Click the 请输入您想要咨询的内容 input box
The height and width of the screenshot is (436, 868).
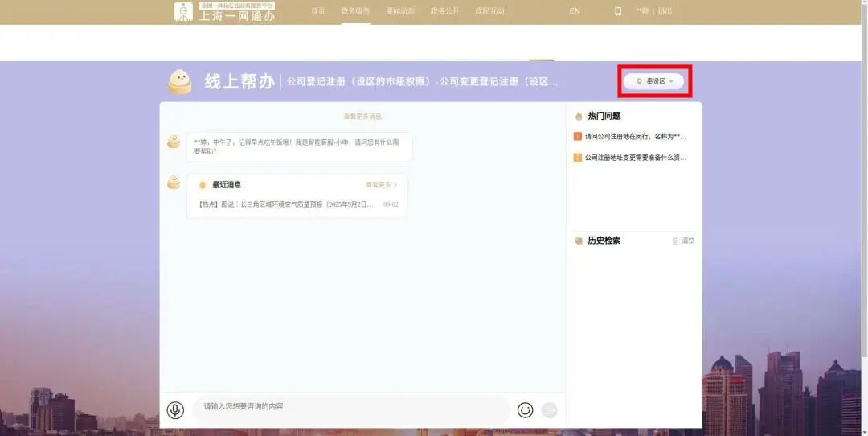tap(350, 407)
